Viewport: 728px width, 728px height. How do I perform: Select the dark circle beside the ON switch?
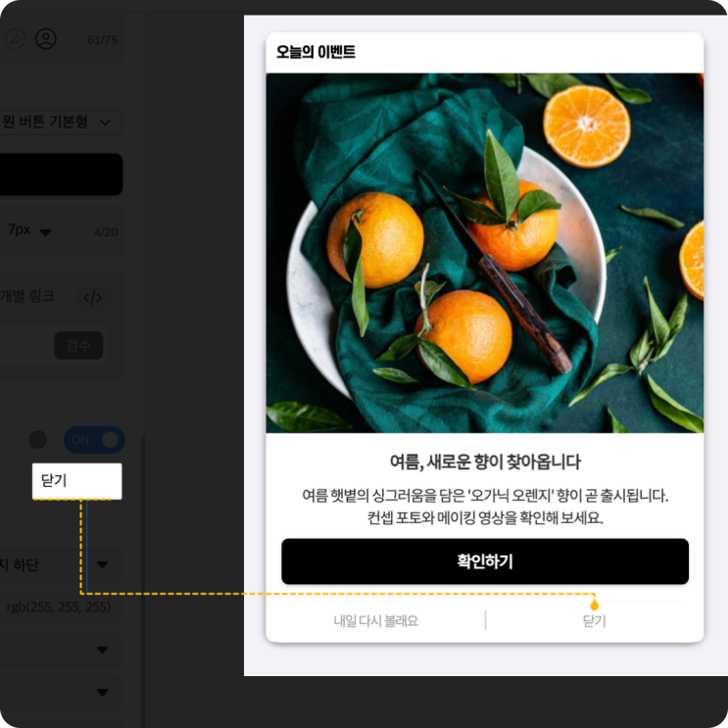click(38, 439)
